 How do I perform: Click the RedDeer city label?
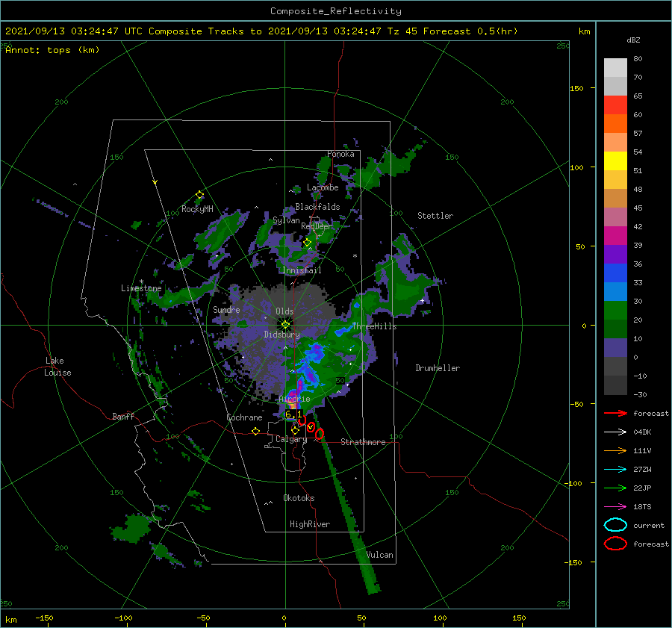coord(317,226)
